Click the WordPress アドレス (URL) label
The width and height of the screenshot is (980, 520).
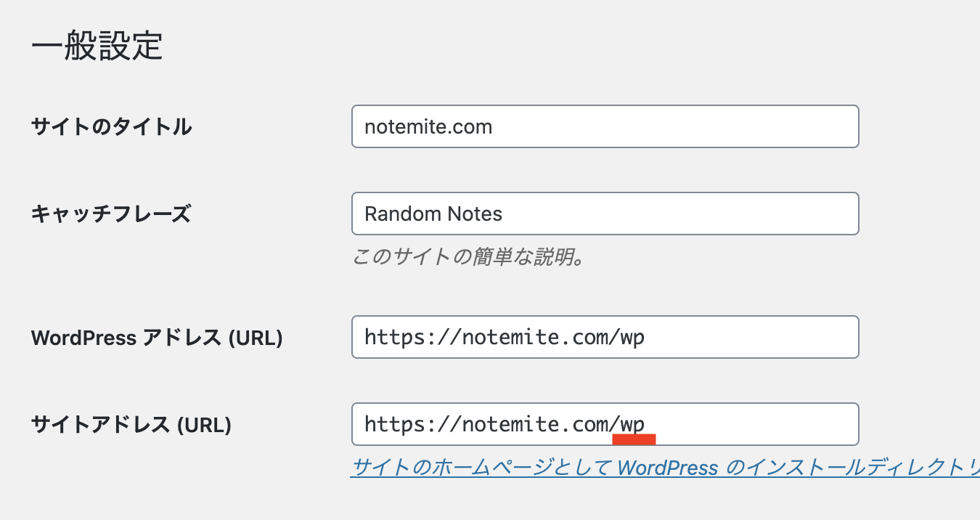coord(157,338)
